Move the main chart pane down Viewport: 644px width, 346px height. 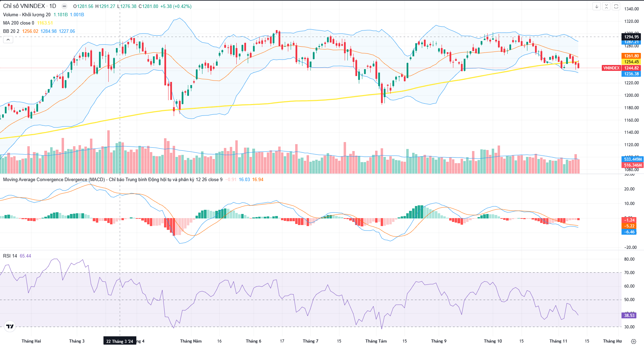[x=597, y=6]
